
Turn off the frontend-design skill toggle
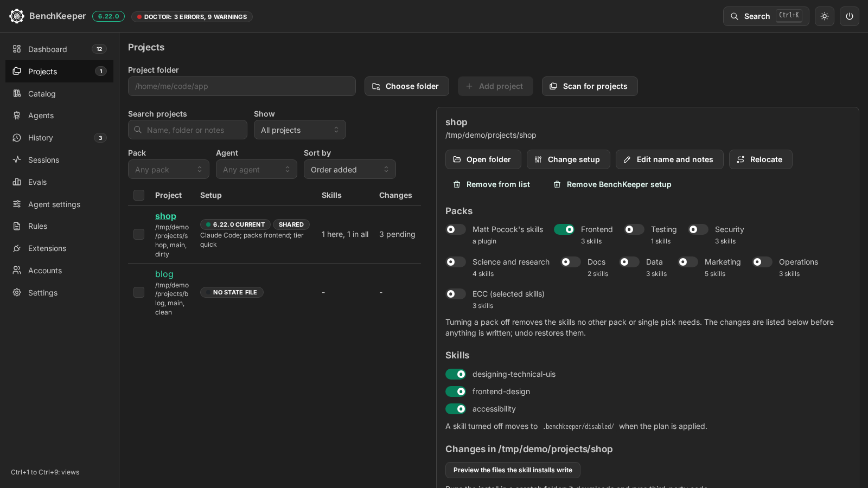(x=456, y=391)
